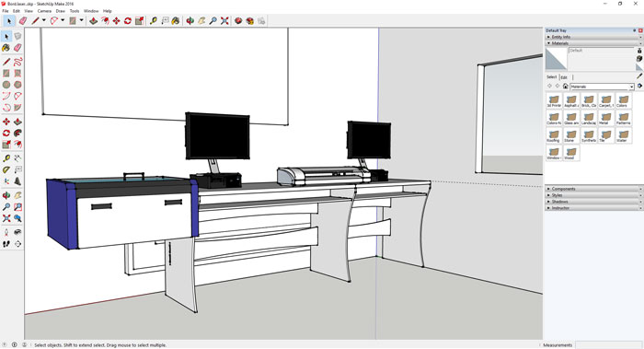Click the Previous view tool
644x349 pixels.
pyautogui.click(x=17, y=218)
